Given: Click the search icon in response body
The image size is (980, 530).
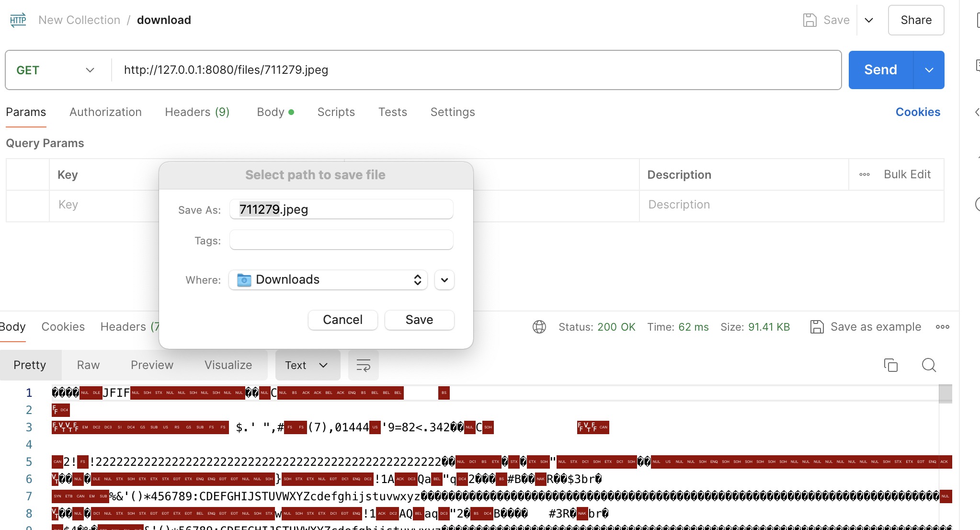Looking at the screenshot, I should (928, 364).
